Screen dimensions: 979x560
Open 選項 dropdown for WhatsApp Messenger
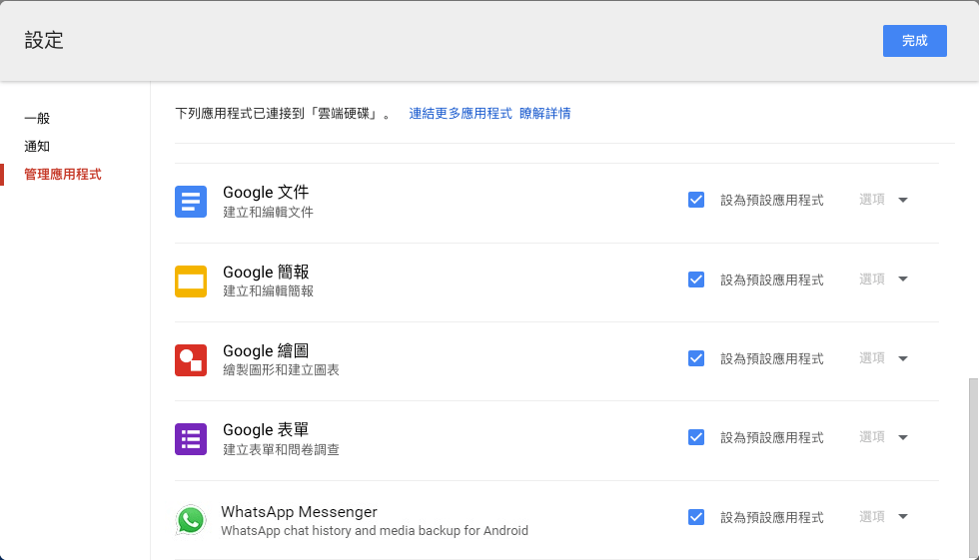click(x=883, y=516)
